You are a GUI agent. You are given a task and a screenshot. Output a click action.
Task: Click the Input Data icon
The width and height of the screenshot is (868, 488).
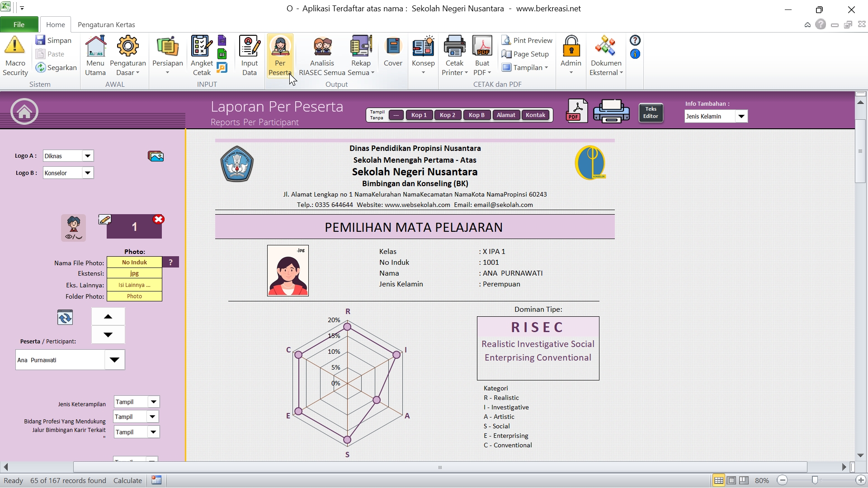point(249,46)
